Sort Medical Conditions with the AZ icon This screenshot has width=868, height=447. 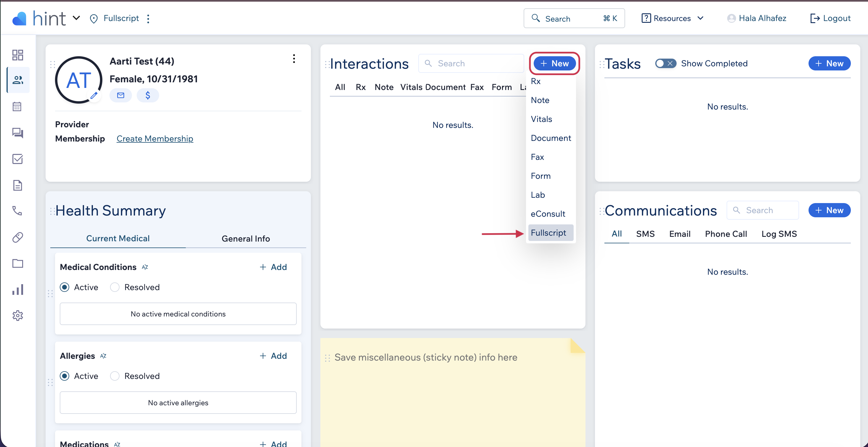145,267
